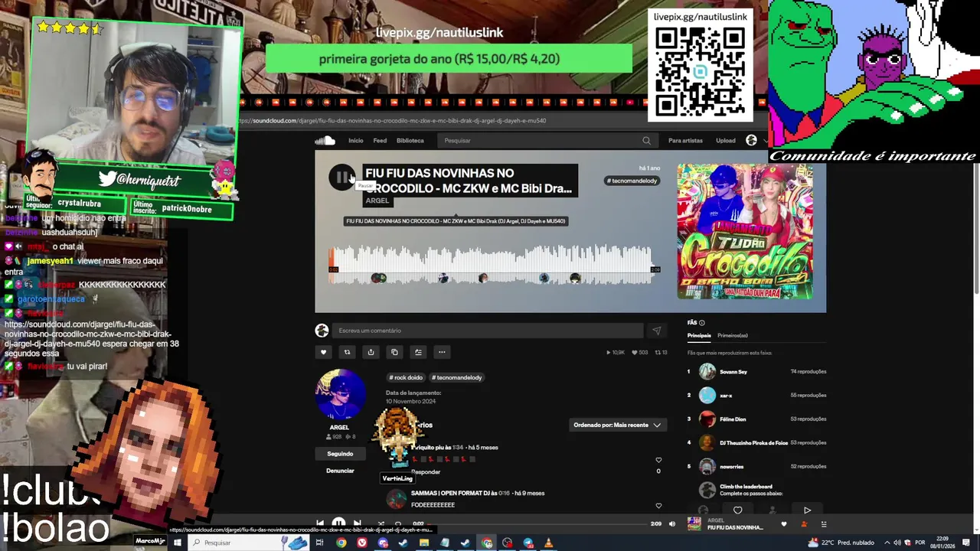Viewport: 980px width, 551px height.
Task: Focus the 'Escreva um comentário' field
Action: coord(488,331)
